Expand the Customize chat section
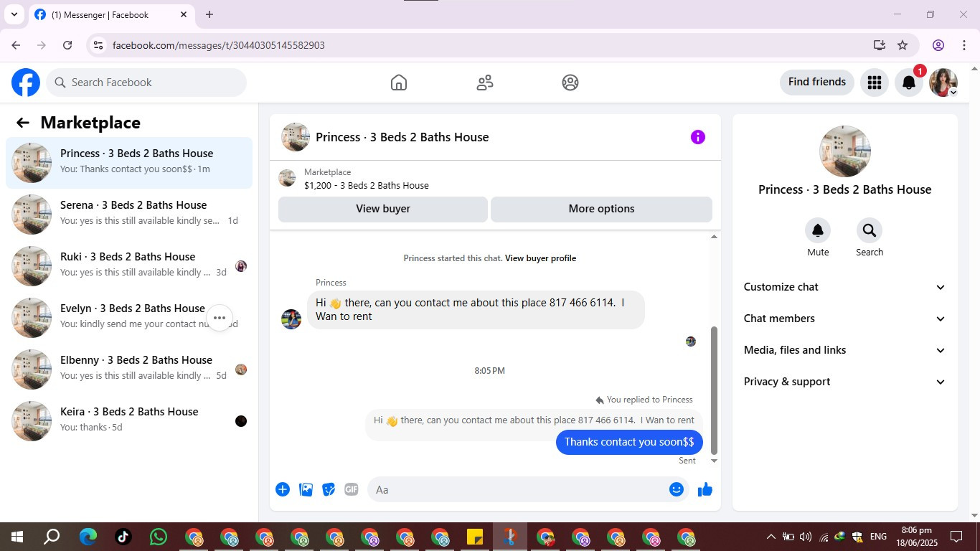The height and width of the screenshot is (551, 980). pos(845,287)
